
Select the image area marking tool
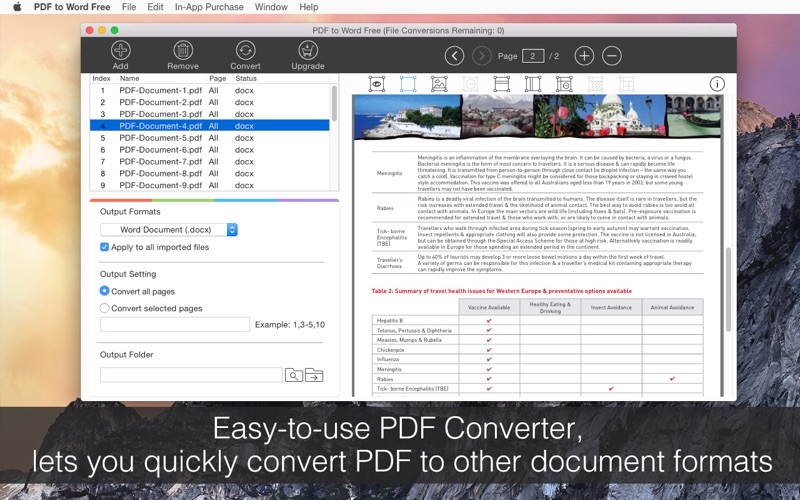click(439, 84)
